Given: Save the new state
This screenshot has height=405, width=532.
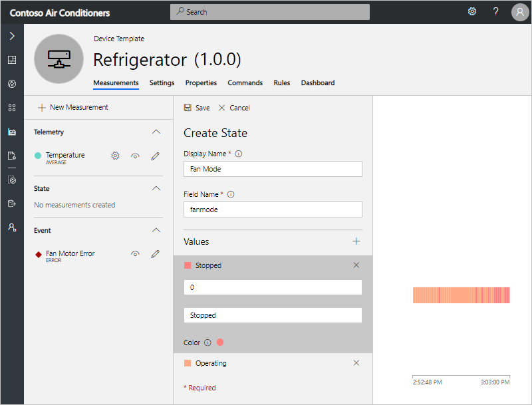Looking at the screenshot, I should pyautogui.click(x=197, y=108).
